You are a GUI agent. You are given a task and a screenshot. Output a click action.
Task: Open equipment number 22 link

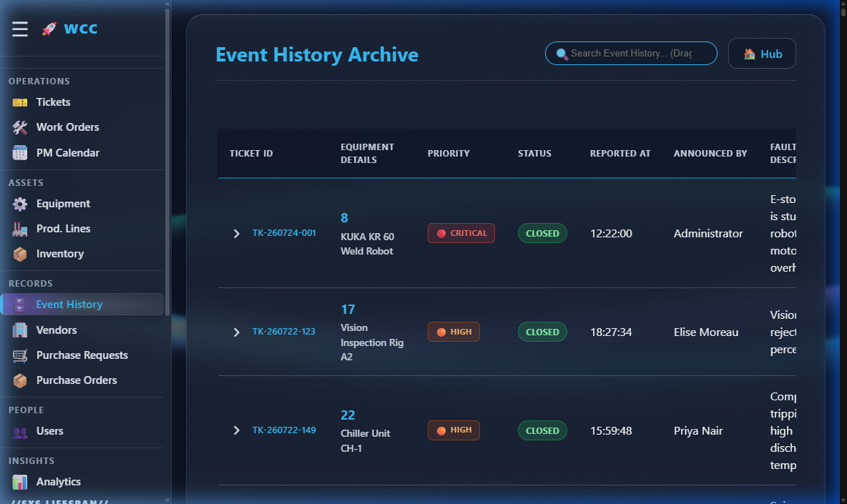click(x=348, y=415)
